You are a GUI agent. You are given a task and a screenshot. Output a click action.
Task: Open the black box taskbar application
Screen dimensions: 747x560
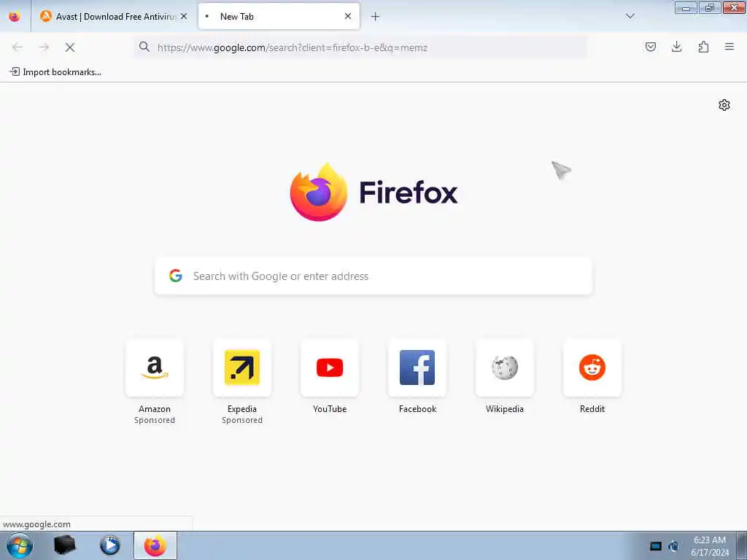tap(65, 545)
